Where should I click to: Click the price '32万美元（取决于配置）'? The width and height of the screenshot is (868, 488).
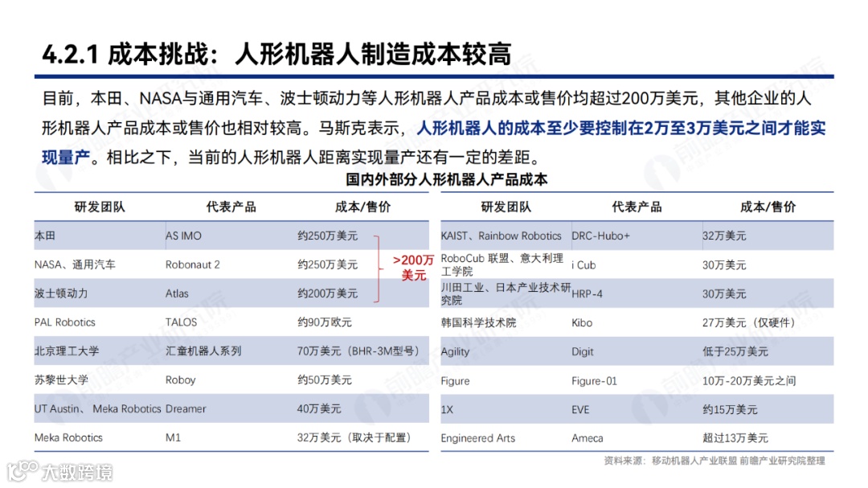click(x=357, y=437)
